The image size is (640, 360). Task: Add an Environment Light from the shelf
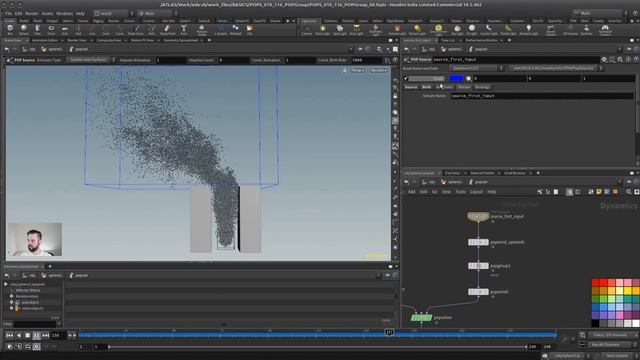438,29
